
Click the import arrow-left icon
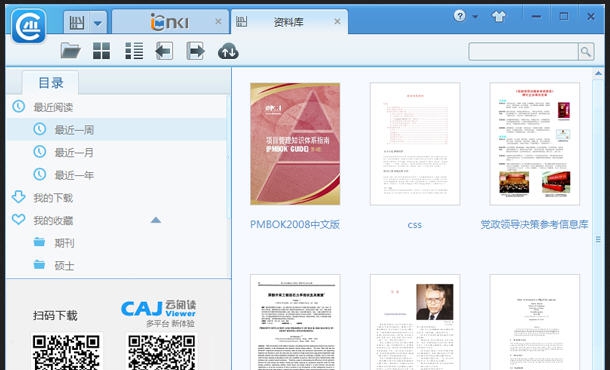164,51
